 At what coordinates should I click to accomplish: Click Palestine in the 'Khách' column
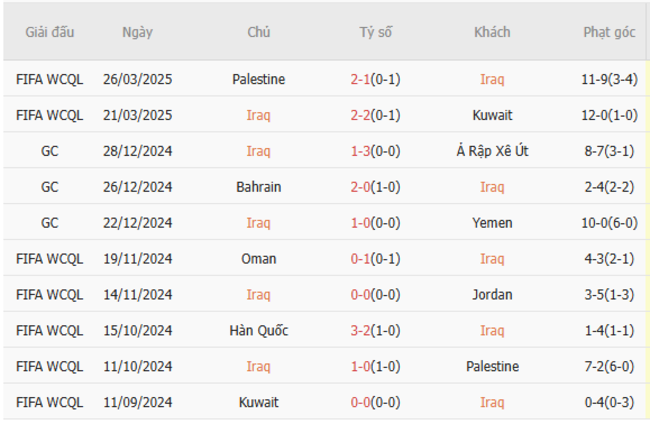(492, 367)
